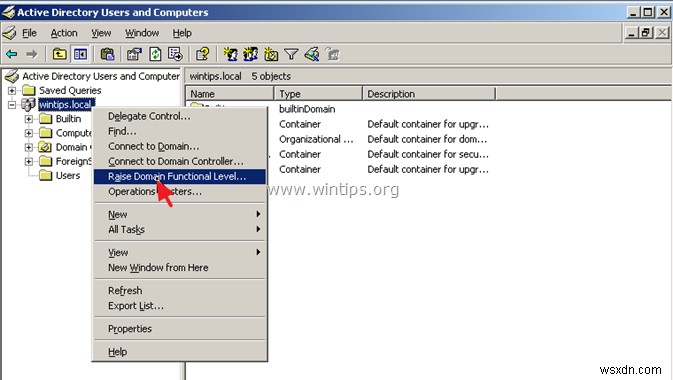The height and width of the screenshot is (380, 673).
Task: Click the grayed Add to group icon
Action: (333, 54)
